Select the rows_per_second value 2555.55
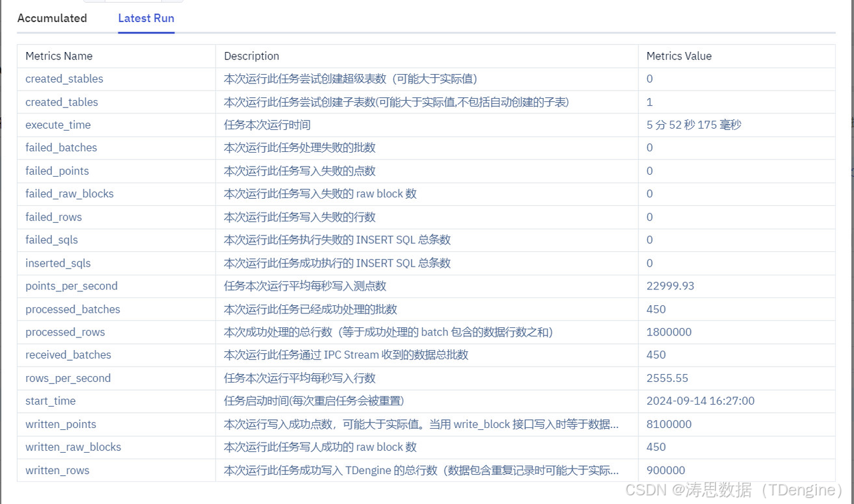 point(667,378)
